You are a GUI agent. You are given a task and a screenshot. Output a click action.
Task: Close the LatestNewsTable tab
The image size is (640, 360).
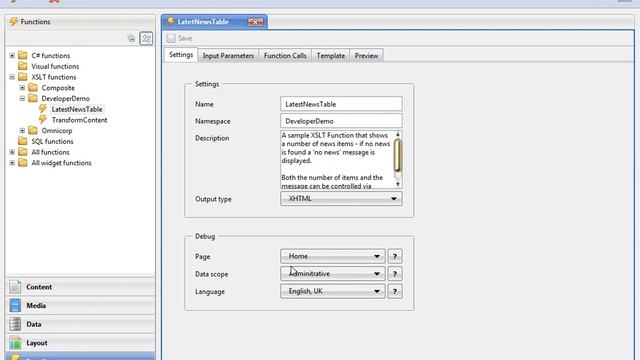click(x=256, y=22)
